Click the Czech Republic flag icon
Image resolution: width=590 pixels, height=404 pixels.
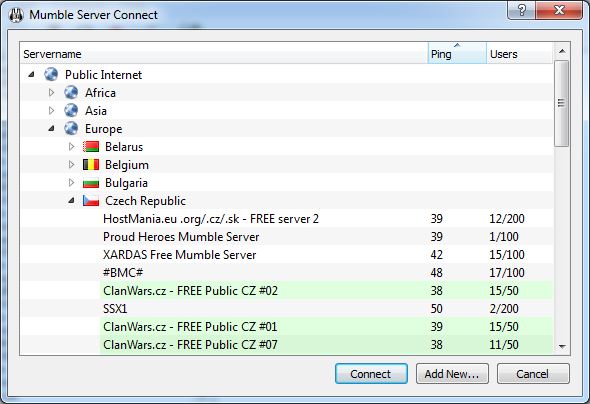(x=91, y=201)
